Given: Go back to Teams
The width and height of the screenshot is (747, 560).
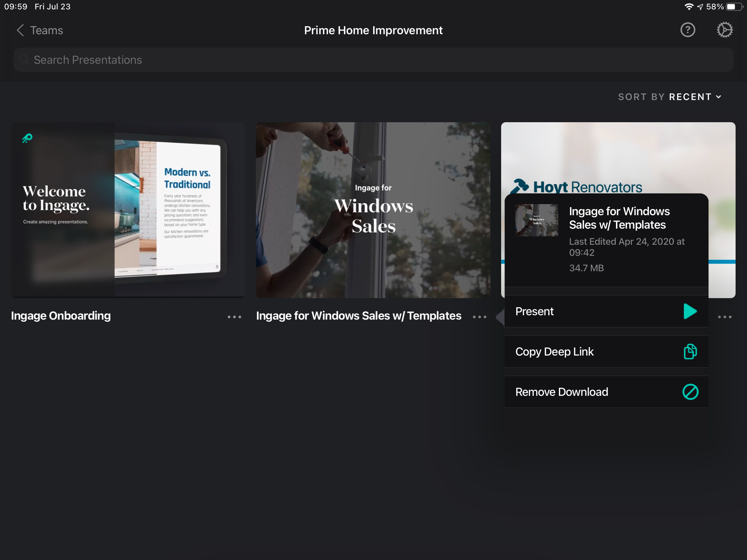Looking at the screenshot, I should click(x=40, y=30).
